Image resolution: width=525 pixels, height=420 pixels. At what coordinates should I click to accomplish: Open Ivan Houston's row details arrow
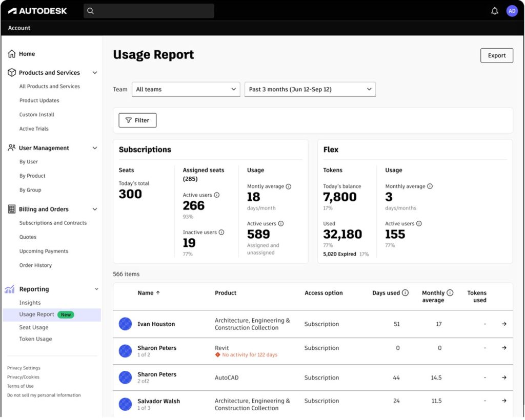point(504,324)
